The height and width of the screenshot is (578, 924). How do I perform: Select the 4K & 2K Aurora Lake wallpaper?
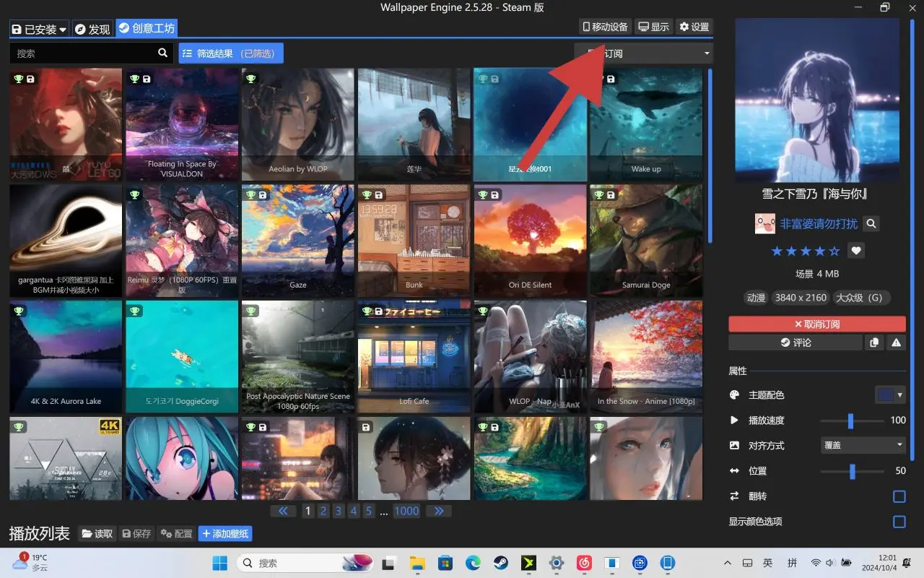click(66, 357)
